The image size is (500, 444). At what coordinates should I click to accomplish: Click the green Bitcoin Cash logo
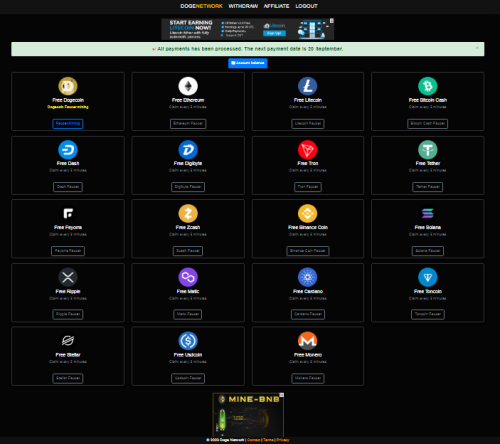pyautogui.click(x=428, y=86)
